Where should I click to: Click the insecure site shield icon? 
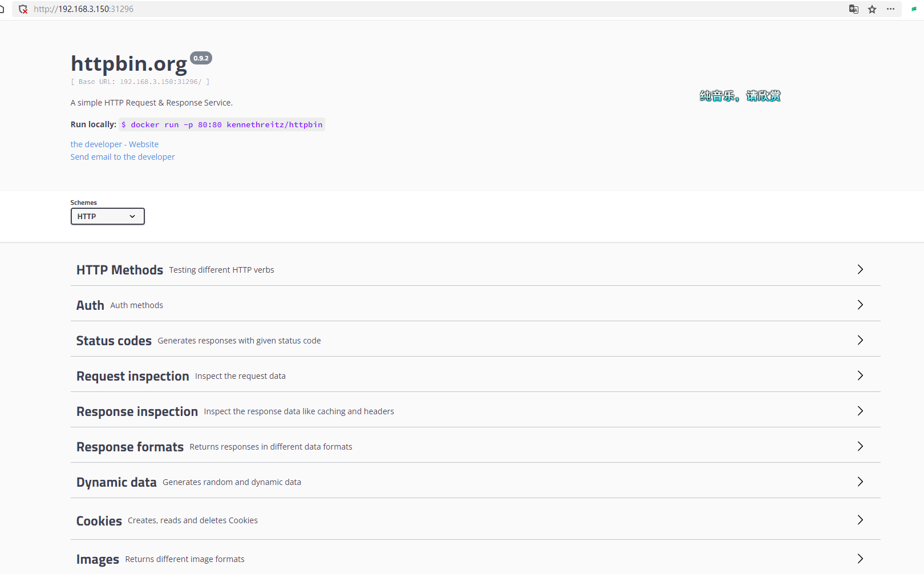point(23,9)
